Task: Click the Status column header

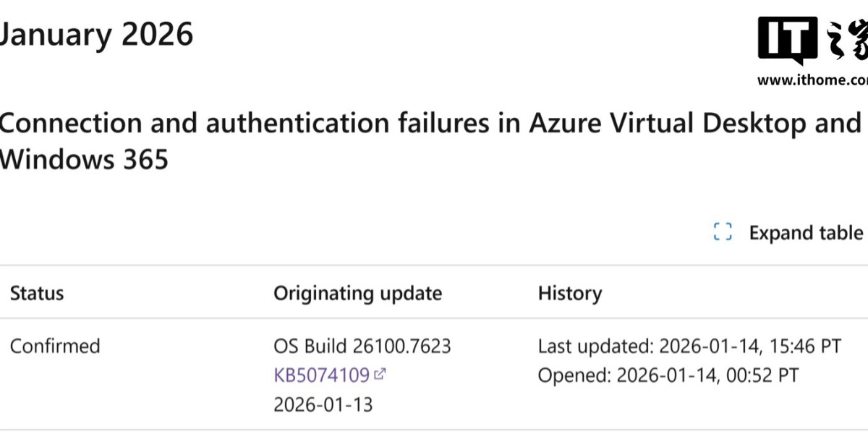Action: coord(37,293)
